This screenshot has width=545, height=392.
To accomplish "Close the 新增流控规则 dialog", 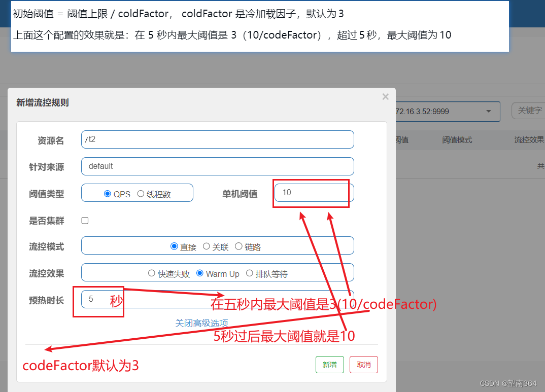I will coord(385,96).
